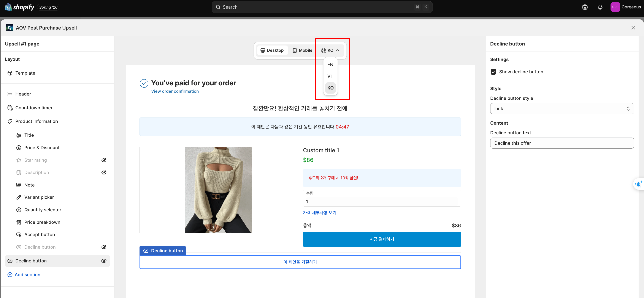Click the countdown timer banner
Viewport: 644px width, 298px height.
(x=300, y=127)
